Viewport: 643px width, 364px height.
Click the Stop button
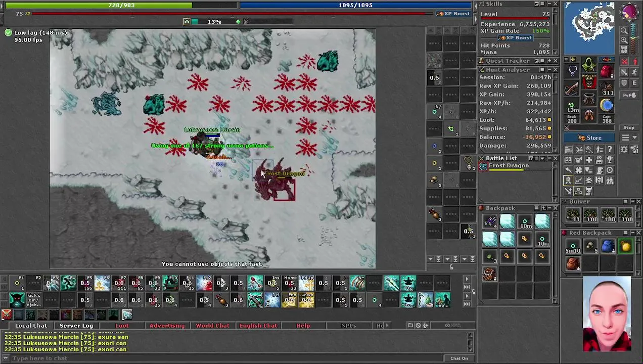point(629,127)
